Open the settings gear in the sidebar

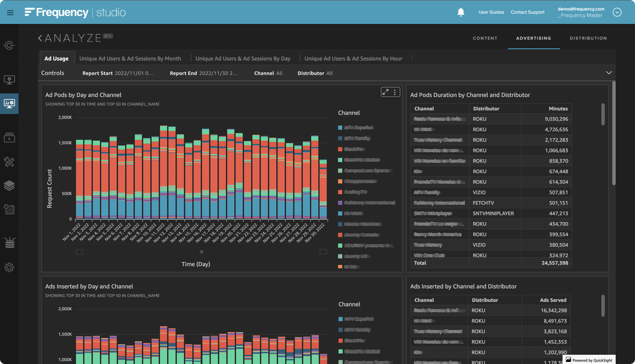pyautogui.click(x=9, y=267)
